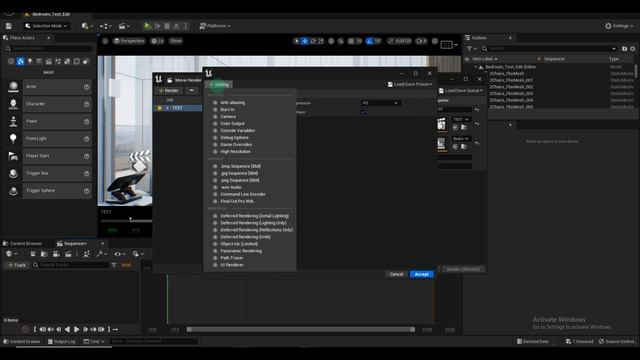Click the Sequencer play forward button
The image size is (640, 360).
coord(76,329)
